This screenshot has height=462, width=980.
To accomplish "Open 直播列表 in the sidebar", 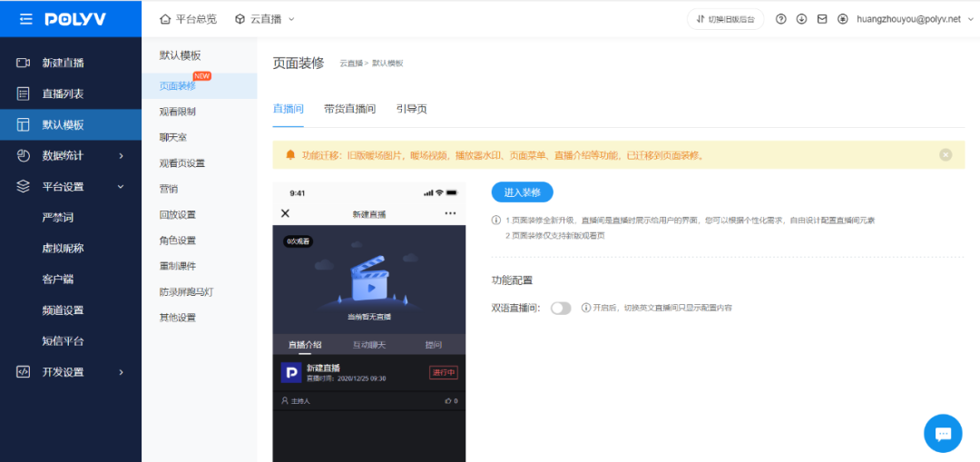I will [x=64, y=93].
